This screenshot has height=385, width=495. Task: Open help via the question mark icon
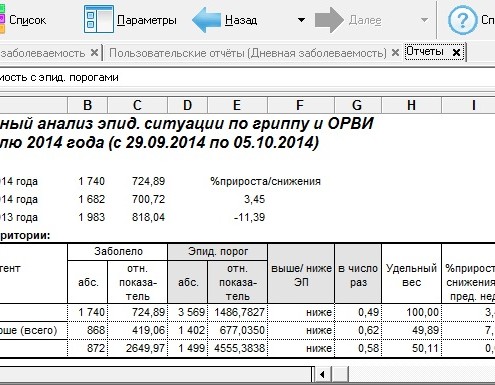point(463,20)
